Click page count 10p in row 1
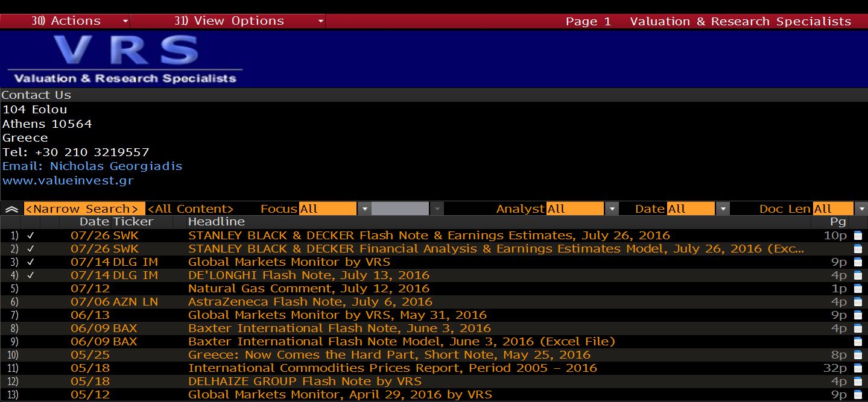Image resolution: width=868 pixels, height=402 pixels. [x=835, y=236]
